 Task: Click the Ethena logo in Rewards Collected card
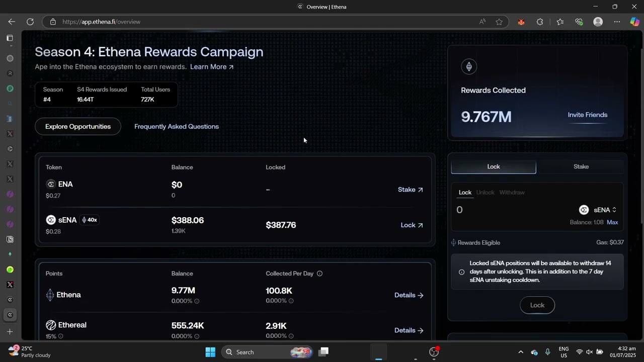click(469, 66)
